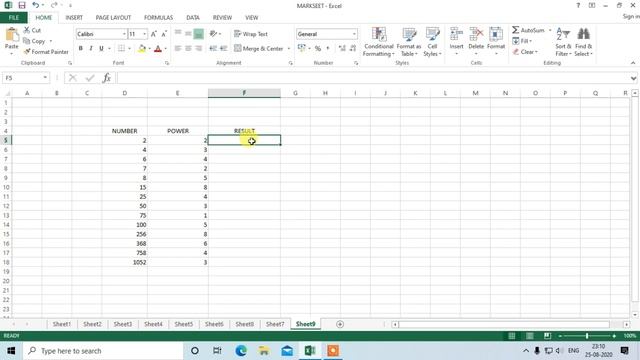The width and height of the screenshot is (640, 360).
Task: Adjust the zoom slider in status bar
Action: [x=587, y=336]
